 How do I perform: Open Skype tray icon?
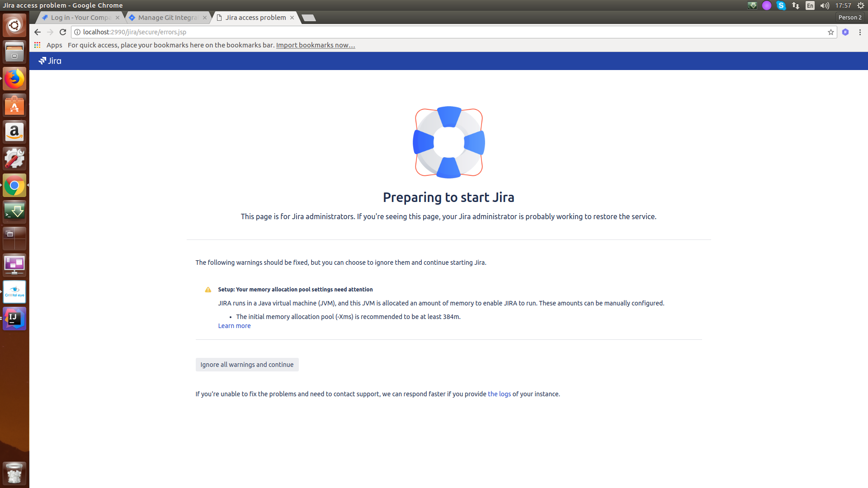(x=781, y=5)
